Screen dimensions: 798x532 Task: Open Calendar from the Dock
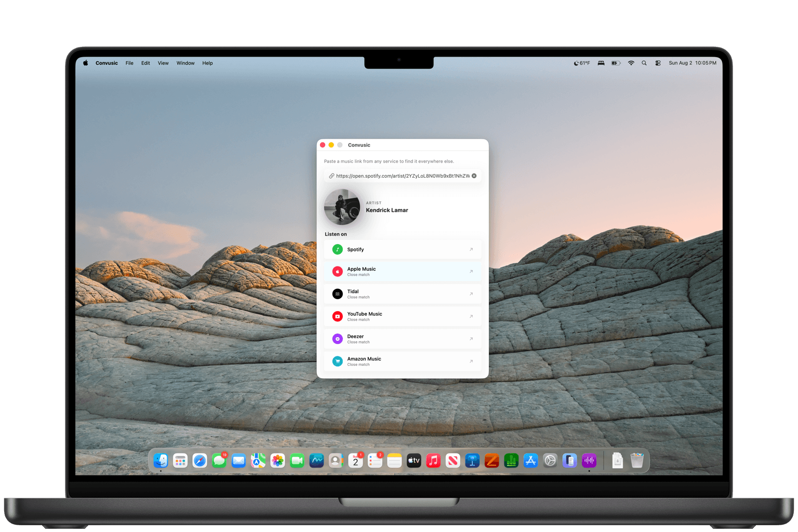(355, 460)
